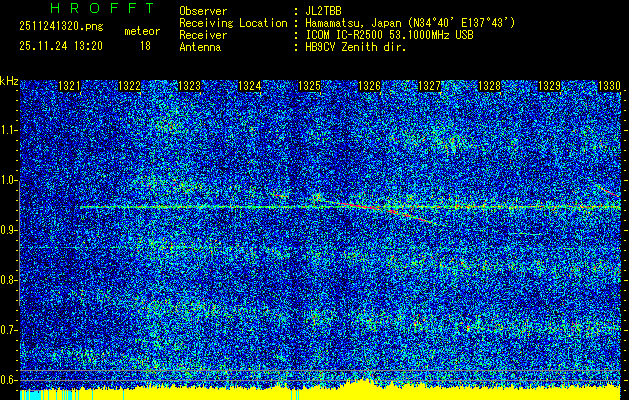Select the 1.0 kHz axis label
629x400 pixels.
9,180
